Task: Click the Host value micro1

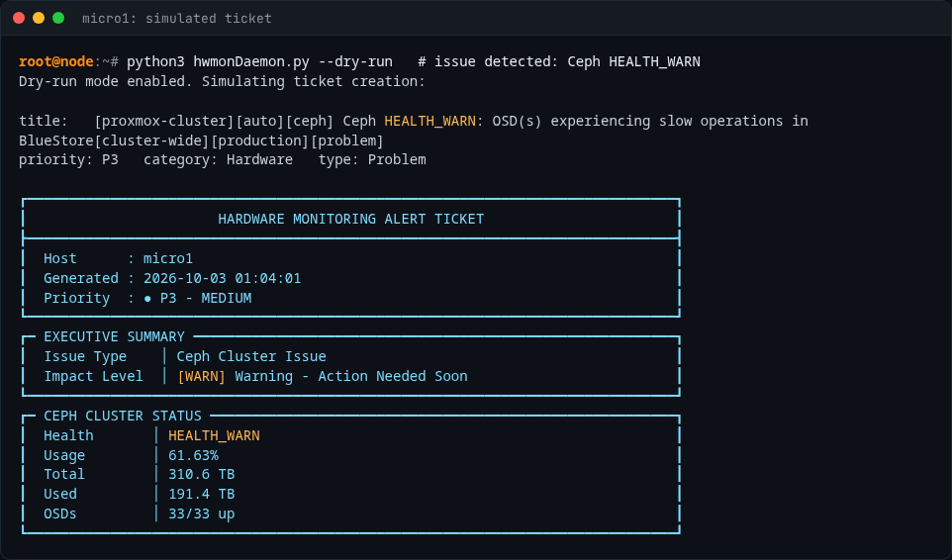Action: pos(168,258)
